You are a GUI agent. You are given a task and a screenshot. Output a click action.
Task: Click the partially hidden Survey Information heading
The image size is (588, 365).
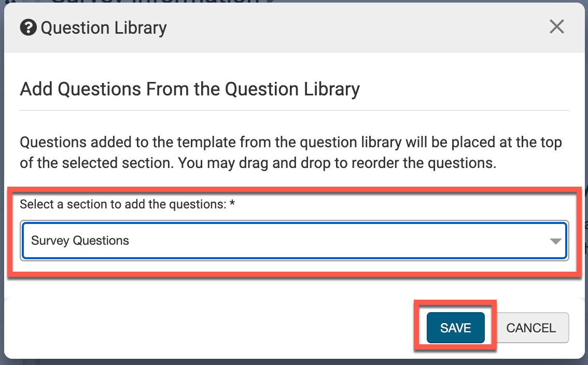coord(156,2)
